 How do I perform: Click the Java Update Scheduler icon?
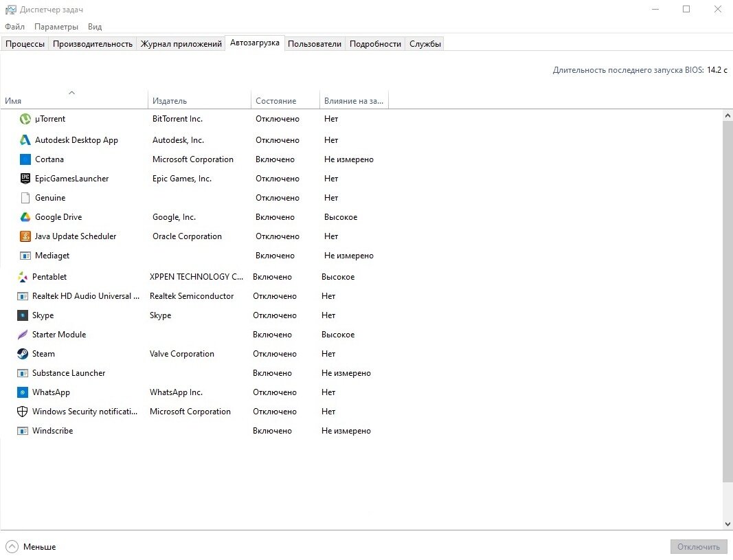click(x=25, y=236)
